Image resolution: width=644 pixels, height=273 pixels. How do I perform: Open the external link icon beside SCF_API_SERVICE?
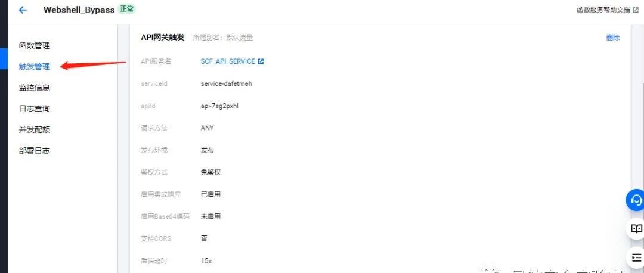click(261, 61)
